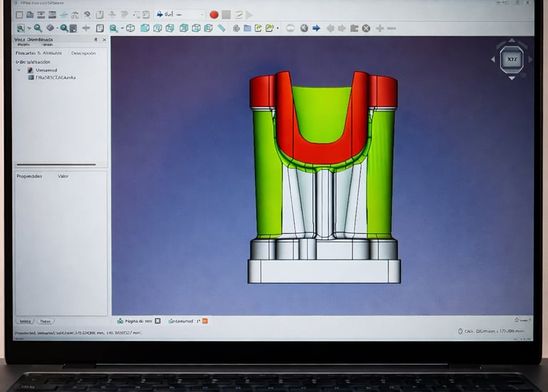Collapse the Unnamed document tree node

tap(19, 70)
